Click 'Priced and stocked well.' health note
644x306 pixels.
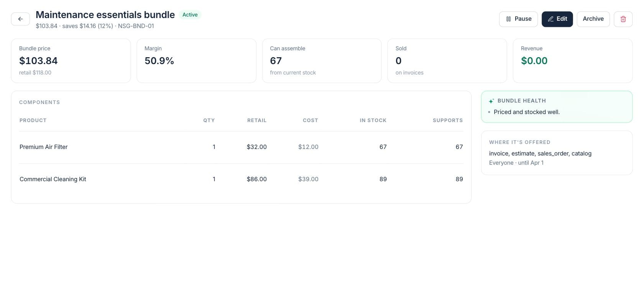pyautogui.click(x=527, y=112)
